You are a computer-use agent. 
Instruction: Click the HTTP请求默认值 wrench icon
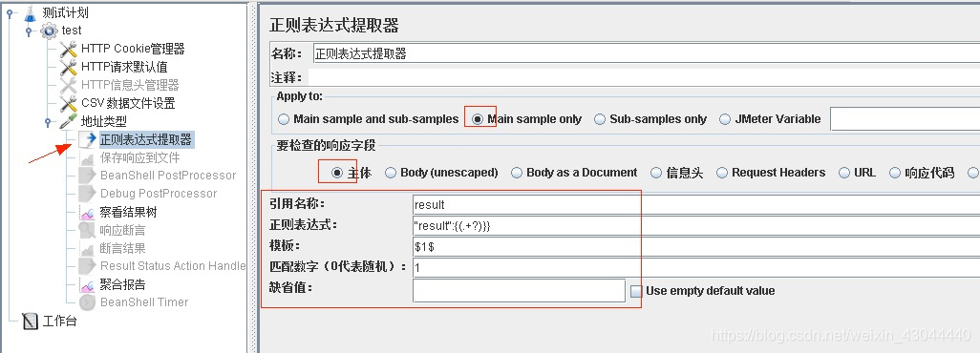[68, 68]
